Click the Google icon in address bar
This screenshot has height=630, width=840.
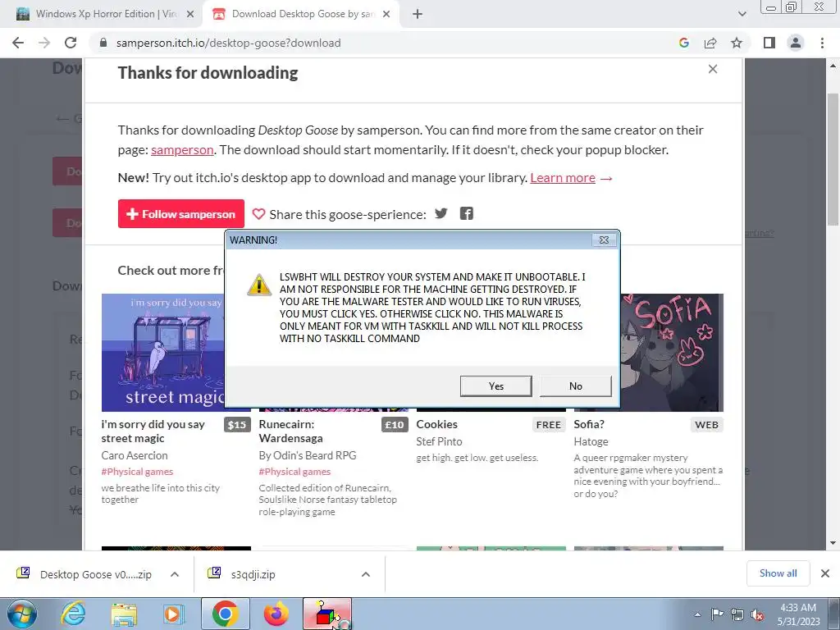683,43
